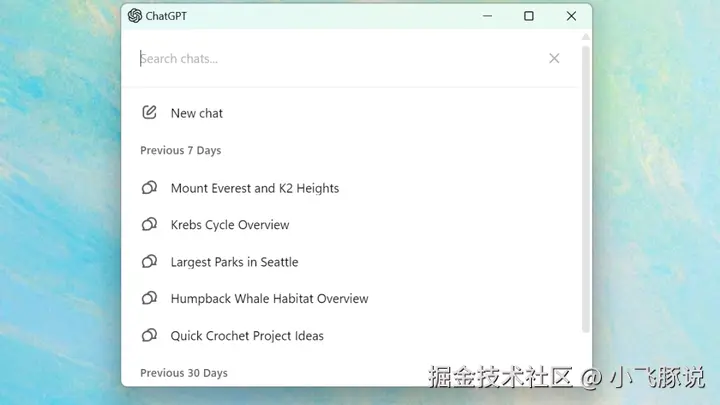The image size is (720, 405).
Task: Focus the Search chats input field
Action: tap(340, 59)
